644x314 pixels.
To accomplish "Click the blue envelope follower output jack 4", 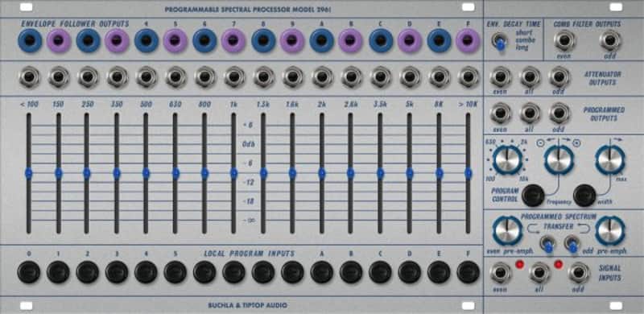I will [x=147, y=40].
